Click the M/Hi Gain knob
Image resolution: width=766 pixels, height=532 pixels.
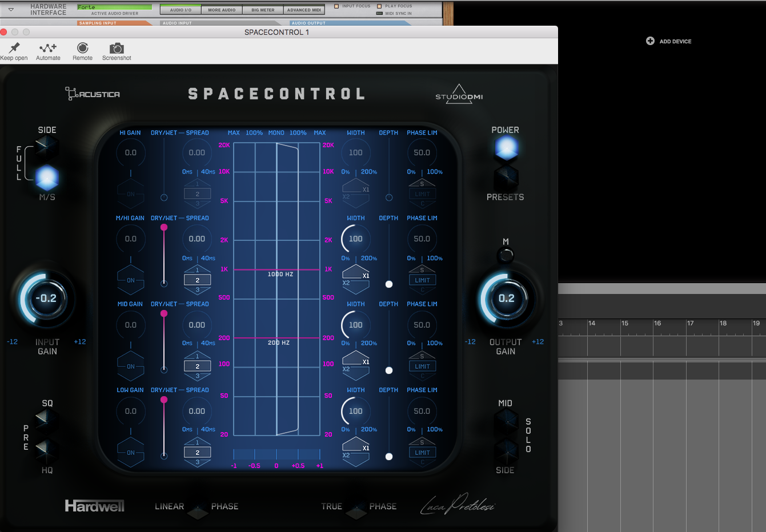[x=131, y=239]
